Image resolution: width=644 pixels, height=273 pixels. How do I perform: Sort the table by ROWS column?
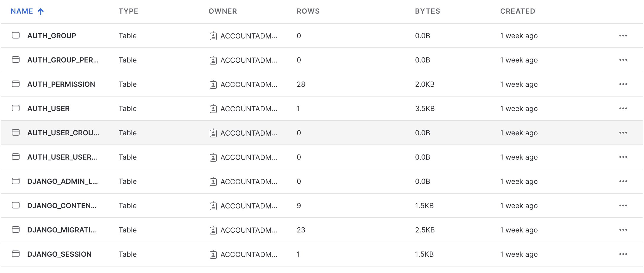pos(308,11)
